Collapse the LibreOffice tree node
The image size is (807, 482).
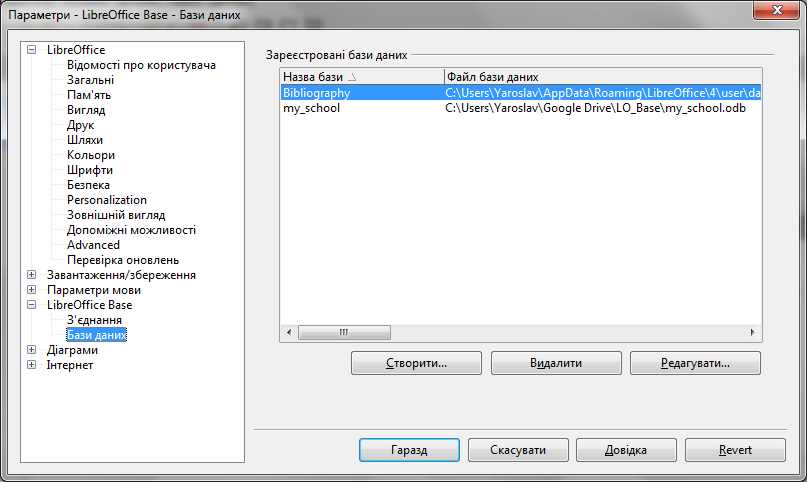coord(31,50)
